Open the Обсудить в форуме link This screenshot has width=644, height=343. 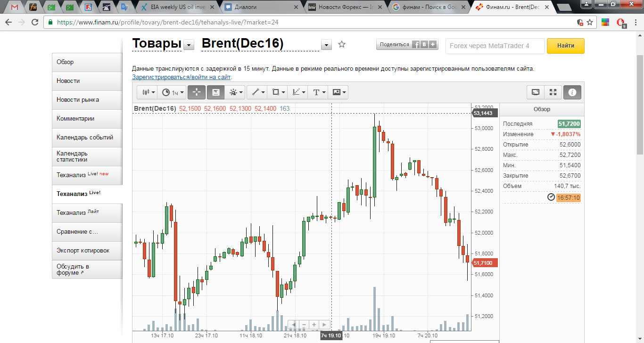point(87,269)
